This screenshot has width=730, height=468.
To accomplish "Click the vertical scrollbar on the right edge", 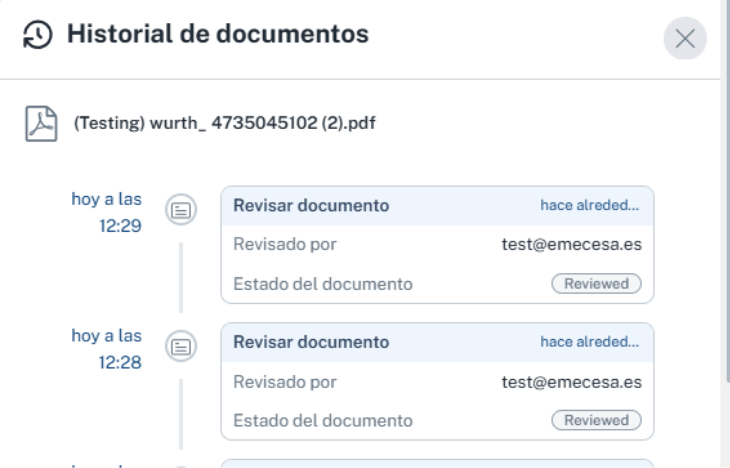I will click(726, 200).
